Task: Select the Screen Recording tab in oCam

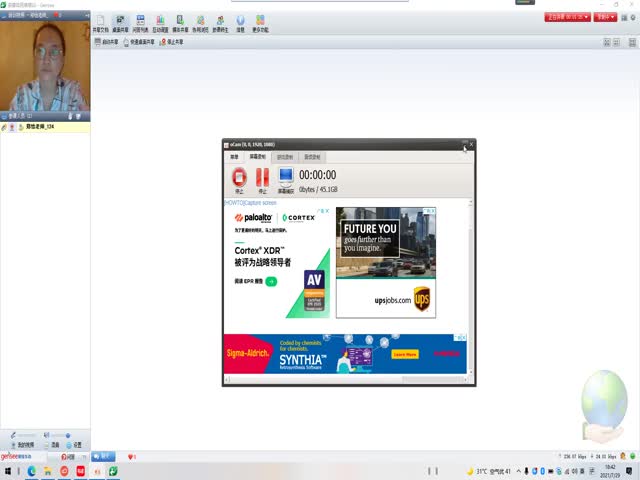Action: click(258, 157)
